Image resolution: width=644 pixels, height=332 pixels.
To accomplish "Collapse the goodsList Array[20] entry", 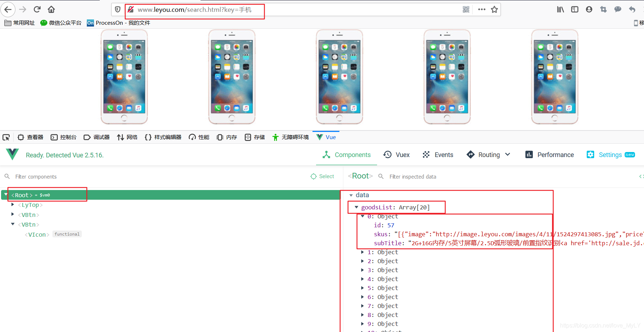I will point(356,207).
